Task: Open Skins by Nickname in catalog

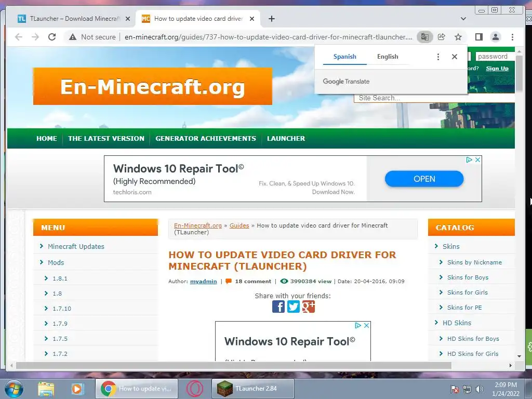Action: (x=474, y=262)
